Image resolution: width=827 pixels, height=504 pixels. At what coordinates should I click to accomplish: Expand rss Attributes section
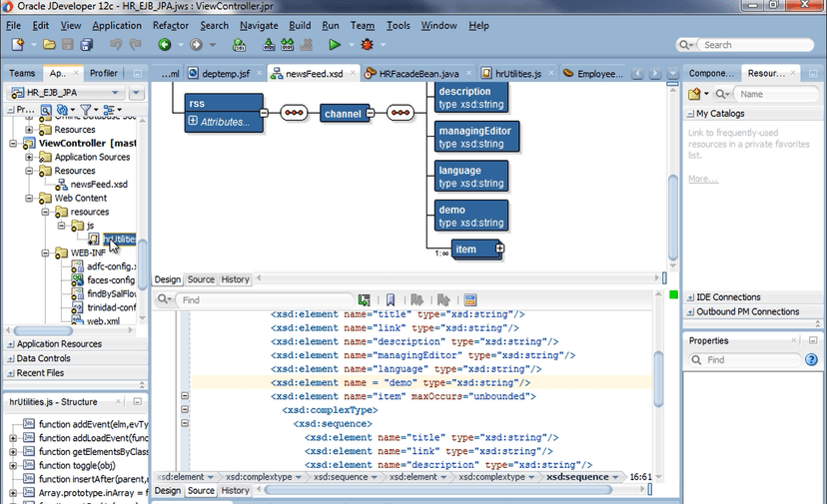(193, 121)
